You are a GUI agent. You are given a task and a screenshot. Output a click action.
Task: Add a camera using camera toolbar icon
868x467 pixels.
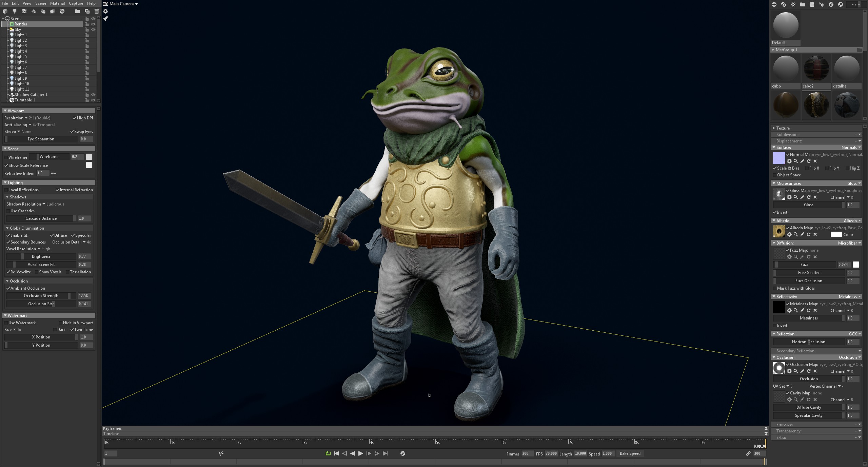[24, 11]
